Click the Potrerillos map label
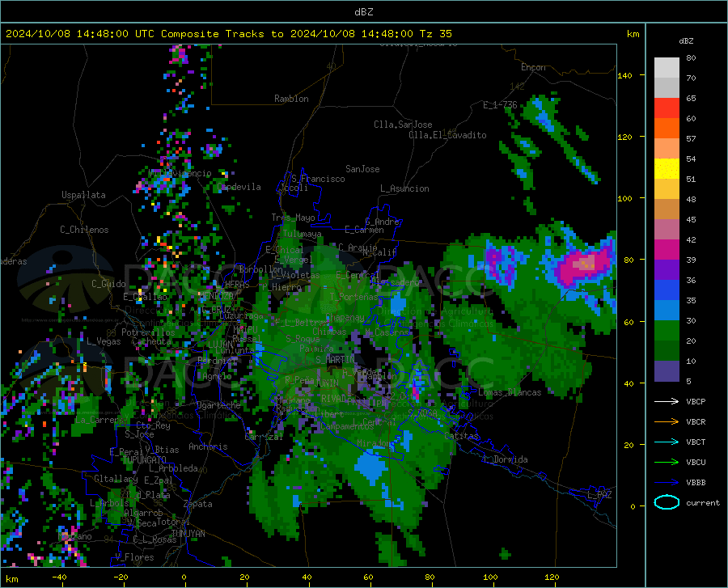 (148, 332)
